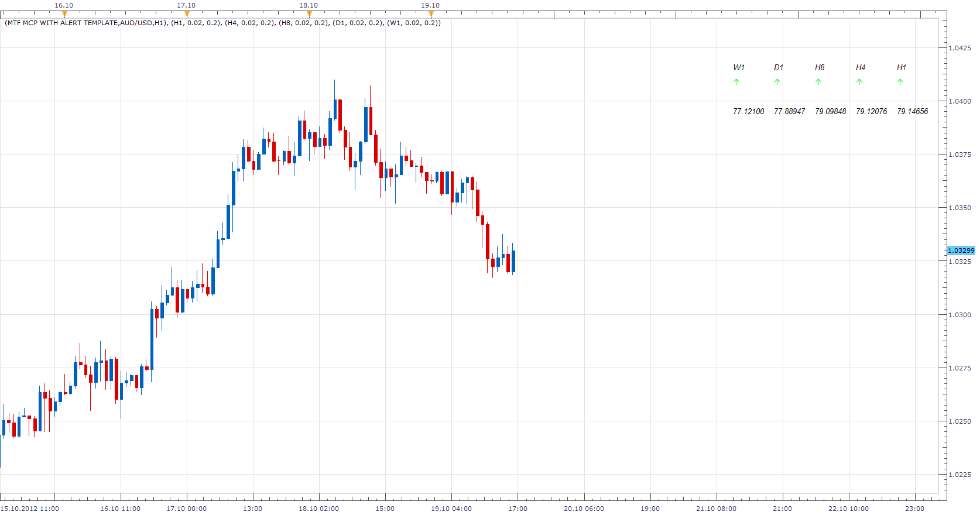Click the value 79.12076

(872, 111)
